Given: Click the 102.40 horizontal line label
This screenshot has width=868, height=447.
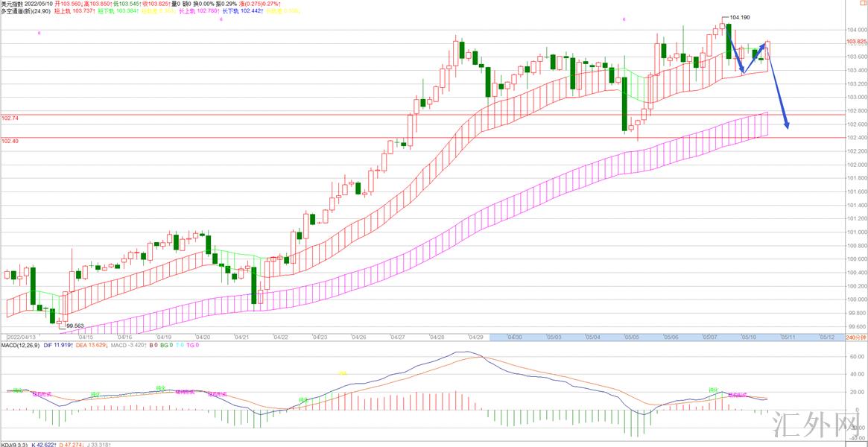Looking at the screenshot, I should (10, 142).
